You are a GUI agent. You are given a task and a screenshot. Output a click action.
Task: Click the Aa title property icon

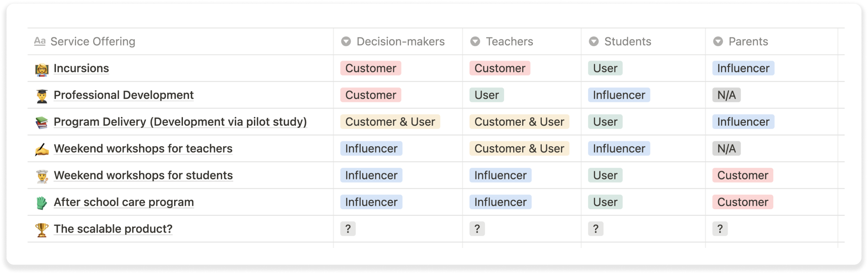[x=40, y=41]
